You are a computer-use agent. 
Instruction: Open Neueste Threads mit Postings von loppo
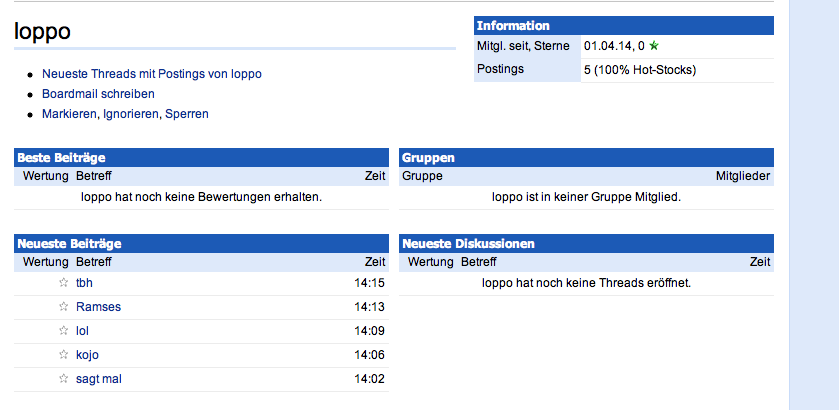[151, 74]
